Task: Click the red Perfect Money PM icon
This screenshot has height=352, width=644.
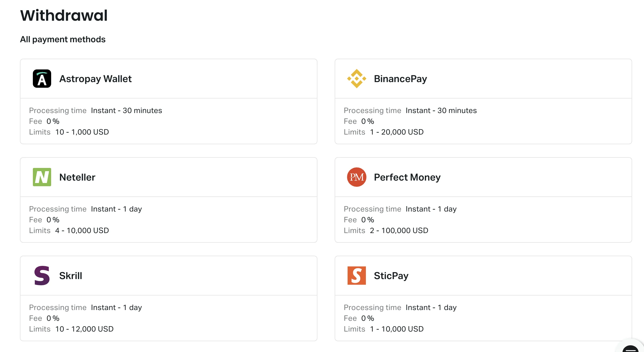Action: (356, 177)
